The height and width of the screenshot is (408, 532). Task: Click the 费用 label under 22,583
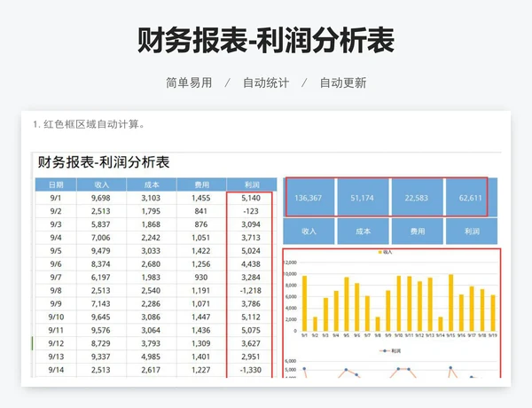pyautogui.click(x=417, y=231)
